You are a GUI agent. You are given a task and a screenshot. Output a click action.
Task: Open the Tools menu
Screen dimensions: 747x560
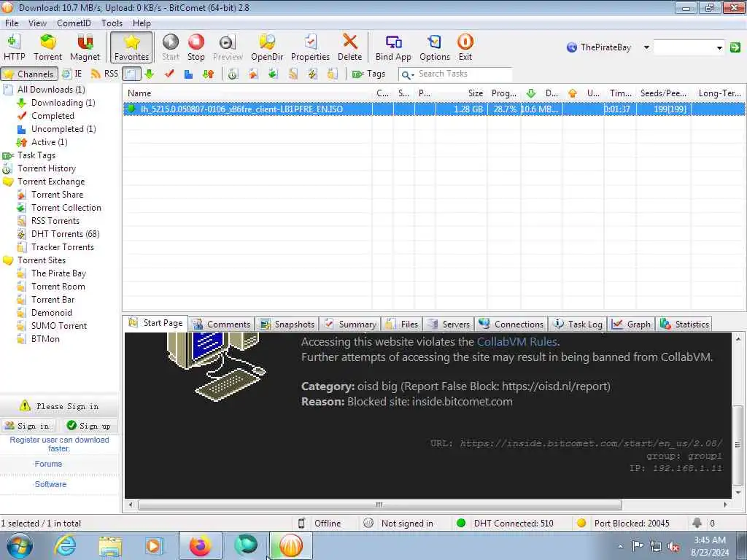(112, 23)
